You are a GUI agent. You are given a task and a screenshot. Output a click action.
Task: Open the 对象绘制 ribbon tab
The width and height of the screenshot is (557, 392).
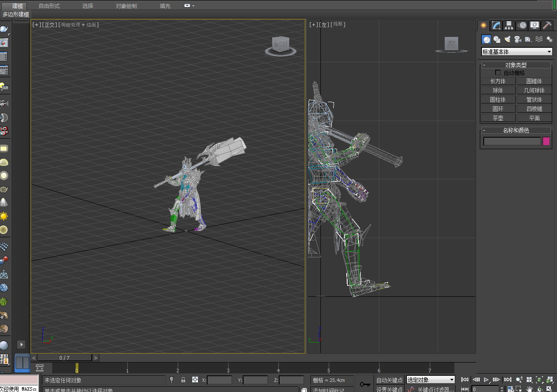(126, 6)
